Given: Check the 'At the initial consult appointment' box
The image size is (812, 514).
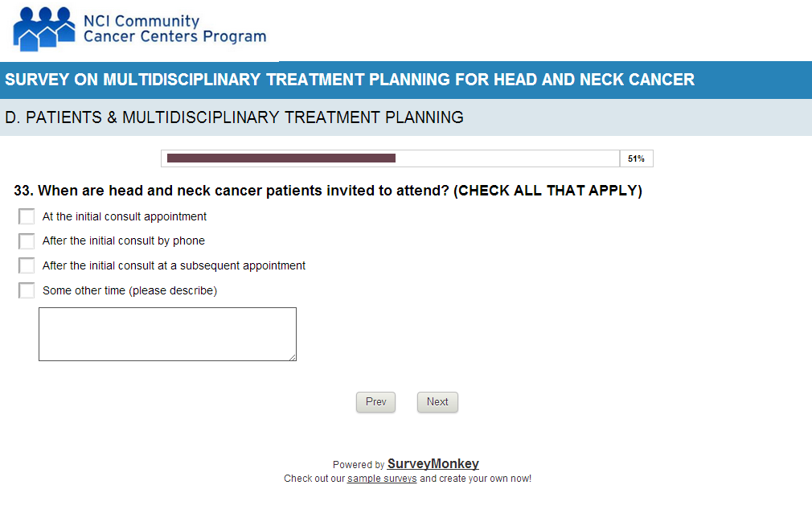Looking at the screenshot, I should tap(27, 216).
